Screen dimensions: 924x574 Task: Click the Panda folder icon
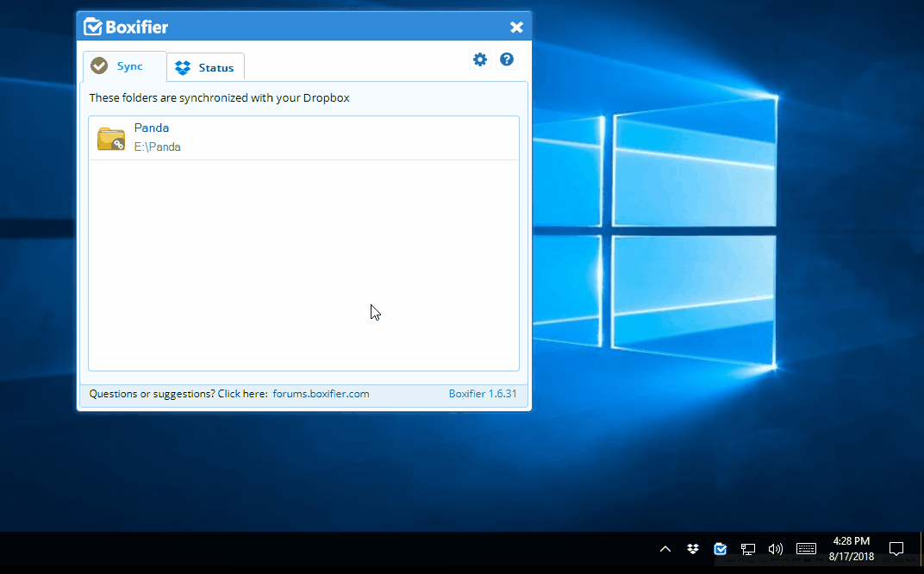tap(111, 139)
